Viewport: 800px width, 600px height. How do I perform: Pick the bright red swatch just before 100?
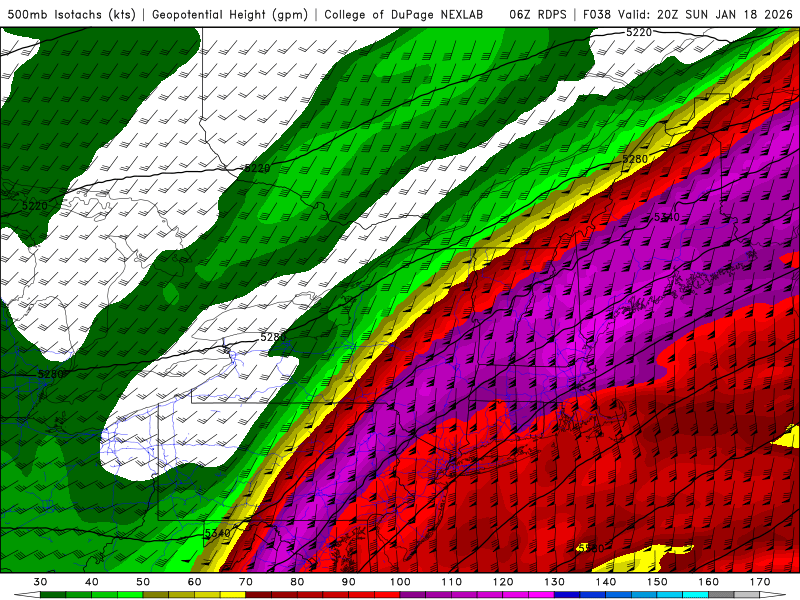tap(387, 595)
